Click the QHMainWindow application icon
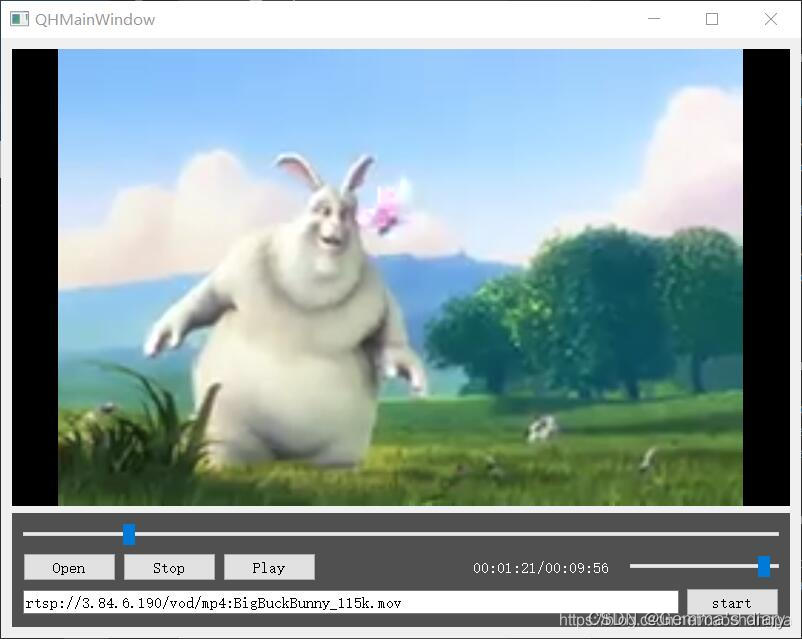The height and width of the screenshot is (639, 802). pos(18,18)
